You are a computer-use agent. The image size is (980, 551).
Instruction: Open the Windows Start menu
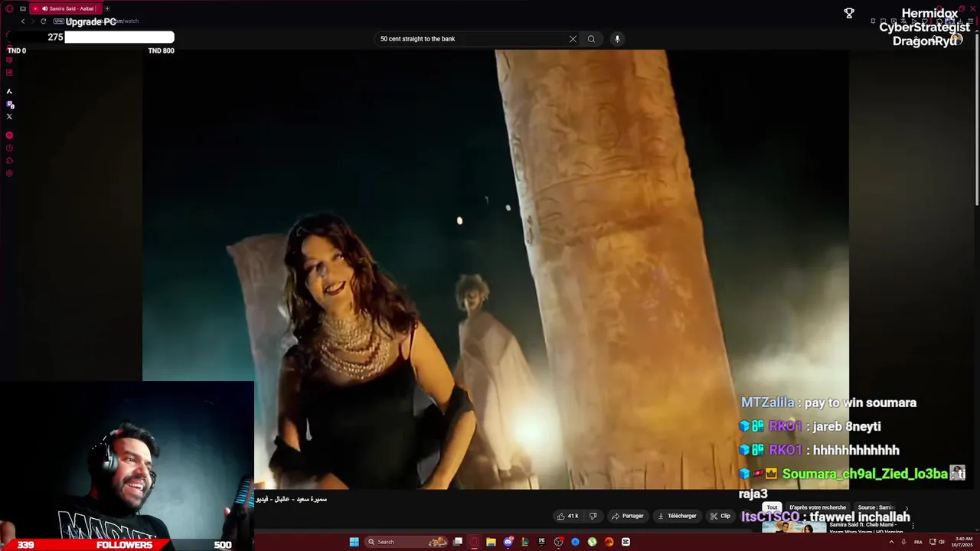(354, 542)
